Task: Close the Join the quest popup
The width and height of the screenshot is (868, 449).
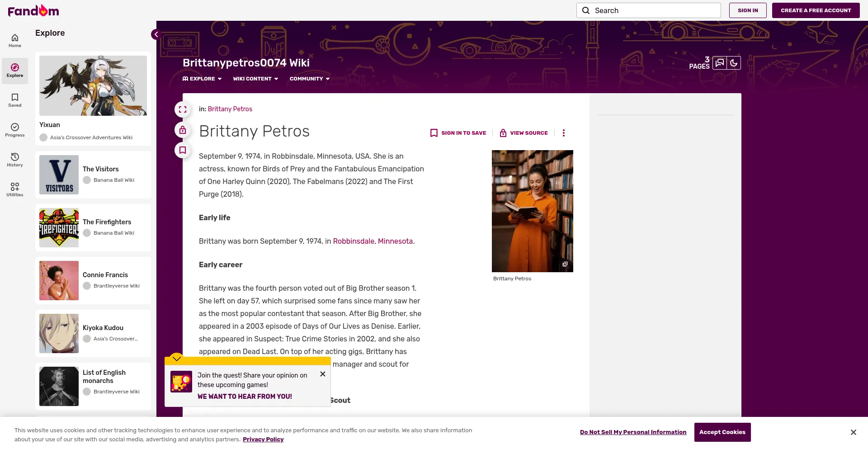Action: (x=323, y=374)
